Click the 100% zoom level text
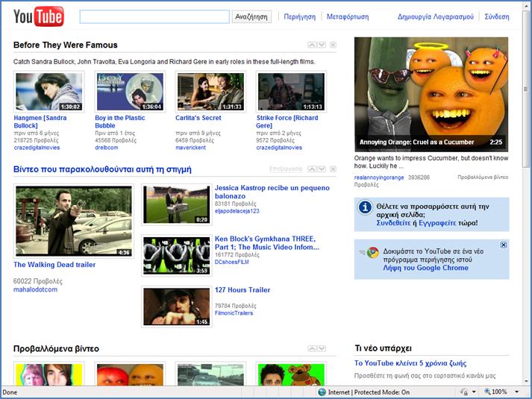The width and height of the screenshot is (532, 399). point(499,392)
